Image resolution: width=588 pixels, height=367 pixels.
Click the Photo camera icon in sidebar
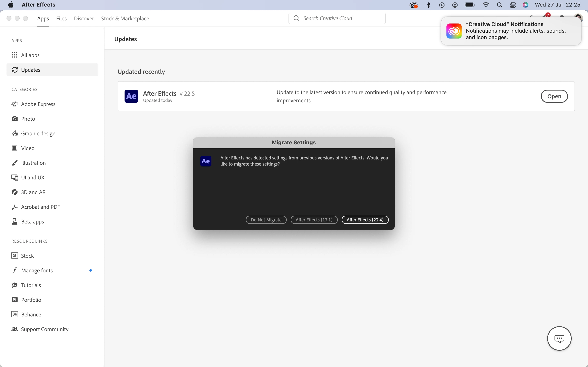[14, 119]
